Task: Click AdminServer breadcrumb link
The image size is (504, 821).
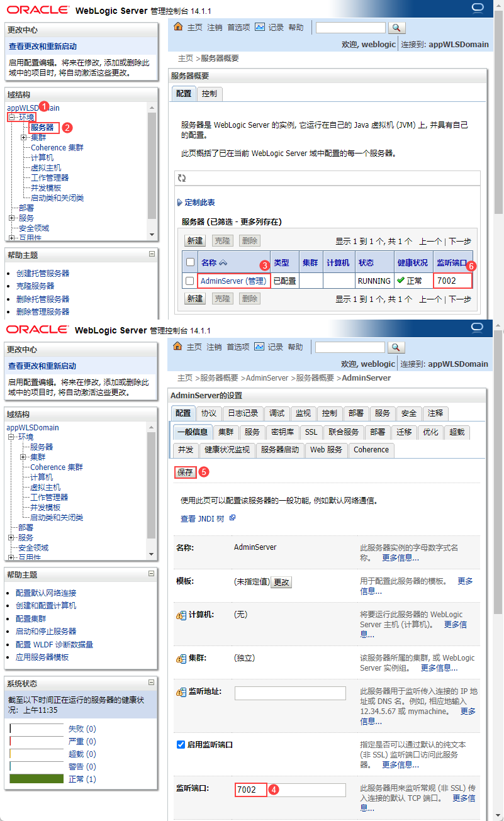Action: click(x=267, y=378)
